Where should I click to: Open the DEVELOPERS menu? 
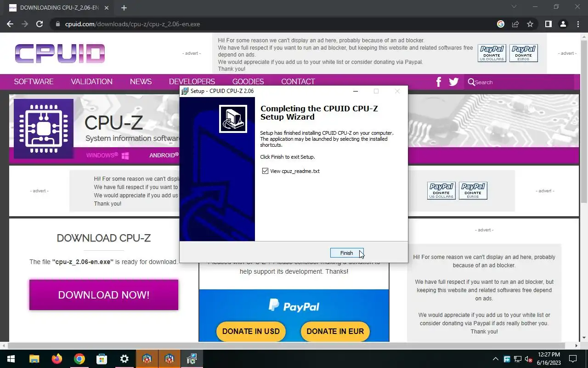(x=192, y=81)
